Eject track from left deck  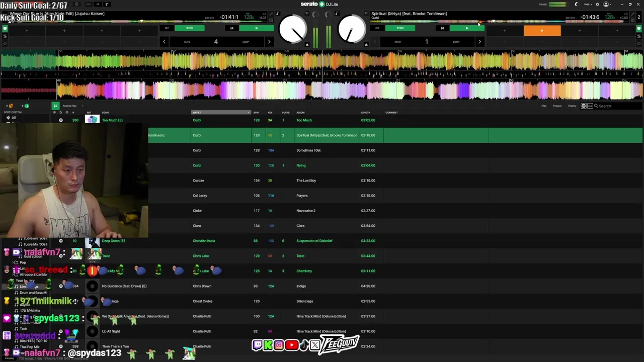click(x=307, y=44)
